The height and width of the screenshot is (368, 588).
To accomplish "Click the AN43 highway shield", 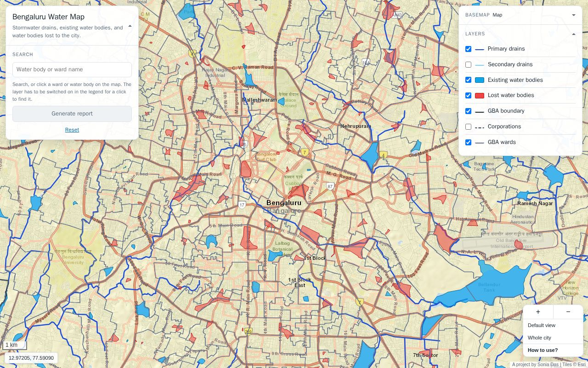I will pos(397,15).
